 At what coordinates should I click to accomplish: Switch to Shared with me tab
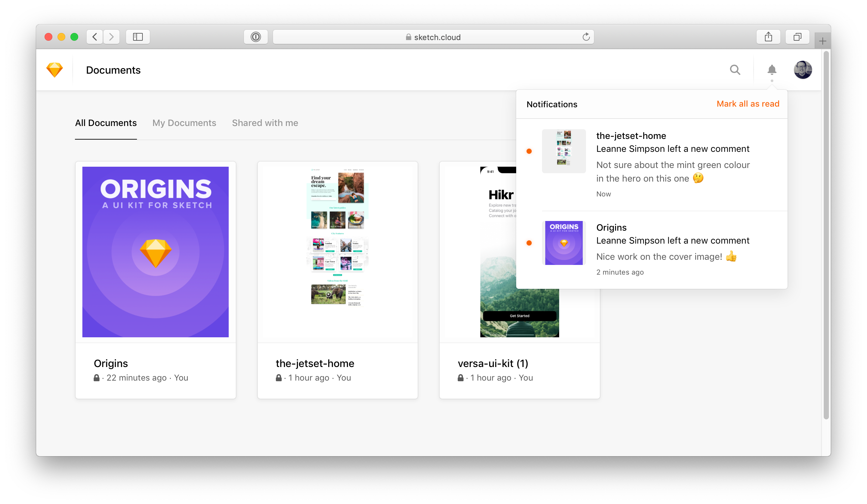coord(265,123)
